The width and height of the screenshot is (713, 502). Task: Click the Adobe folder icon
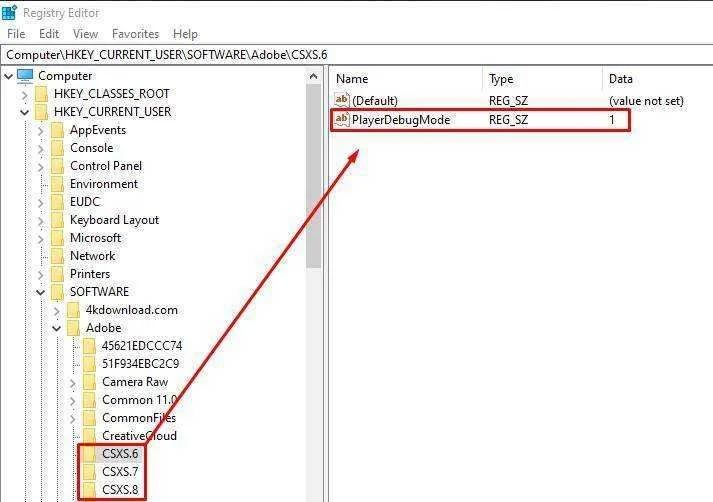tap(73, 328)
